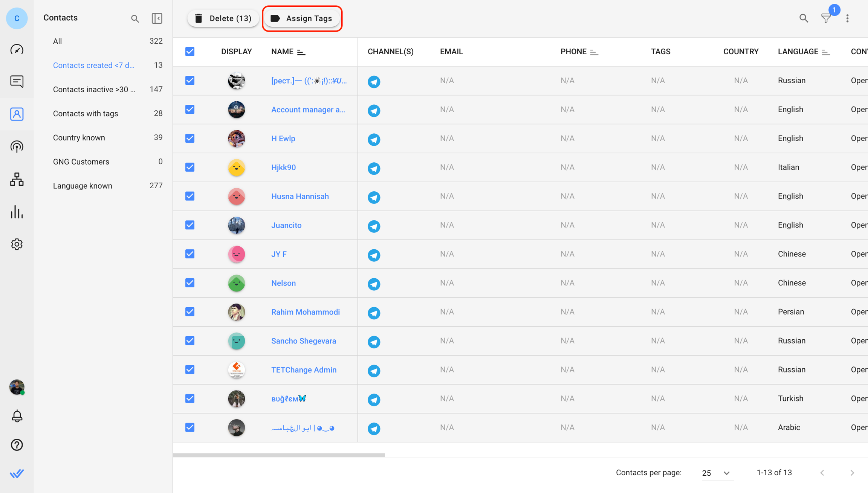Select the Language known segment
The image size is (868, 493).
(83, 186)
